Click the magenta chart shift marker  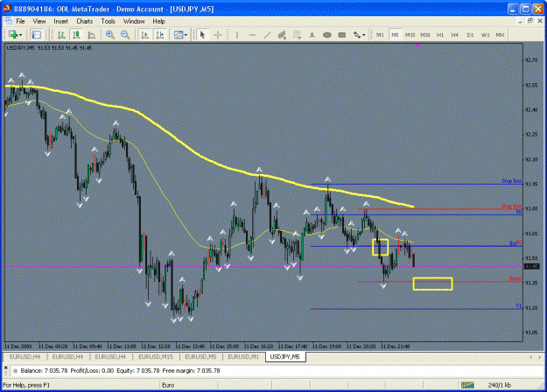point(418,45)
